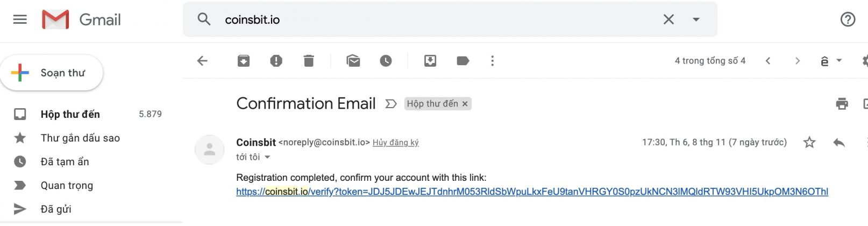Open the main menu hamburger icon

click(20, 19)
